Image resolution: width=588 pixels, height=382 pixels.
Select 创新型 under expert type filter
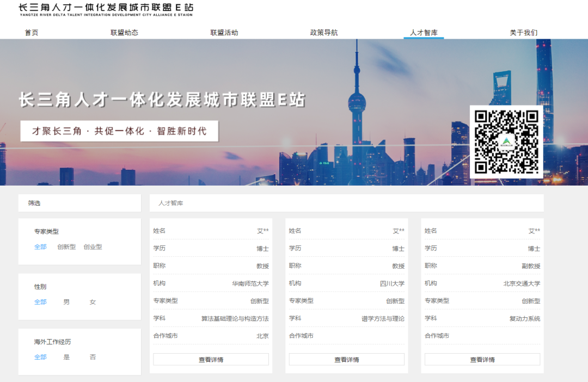coord(66,247)
